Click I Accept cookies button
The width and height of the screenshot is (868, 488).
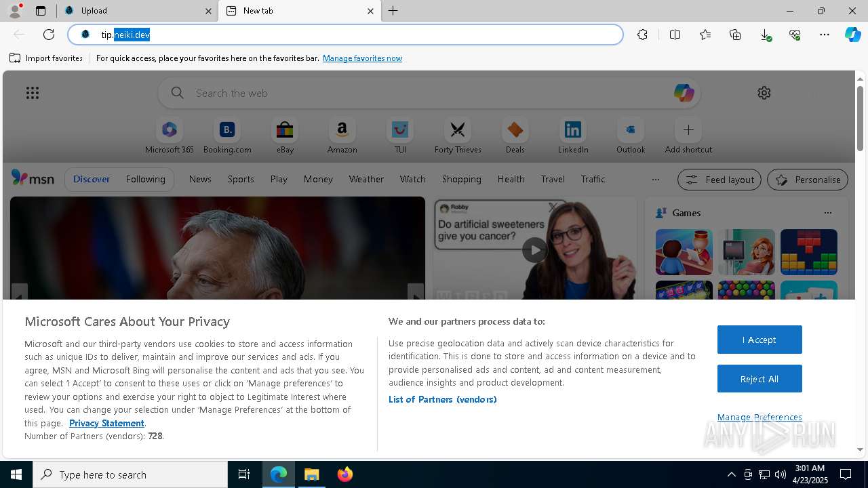[x=759, y=340]
